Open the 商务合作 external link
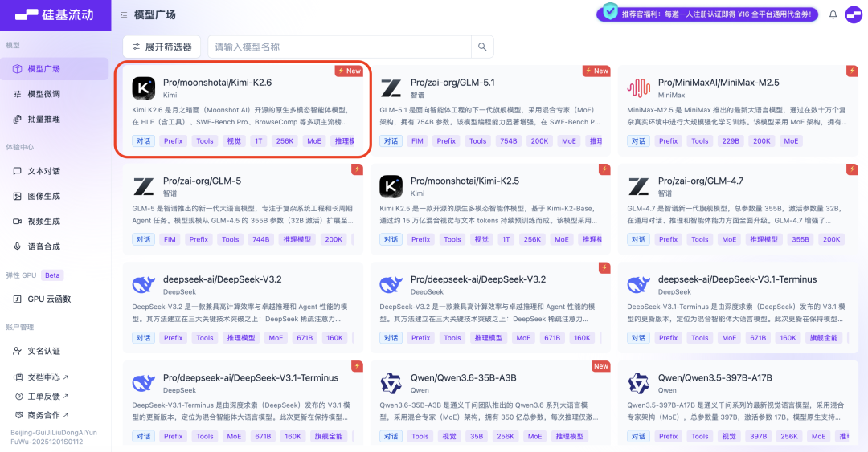This screenshot has height=452, width=868. click(x=43, y=415)
